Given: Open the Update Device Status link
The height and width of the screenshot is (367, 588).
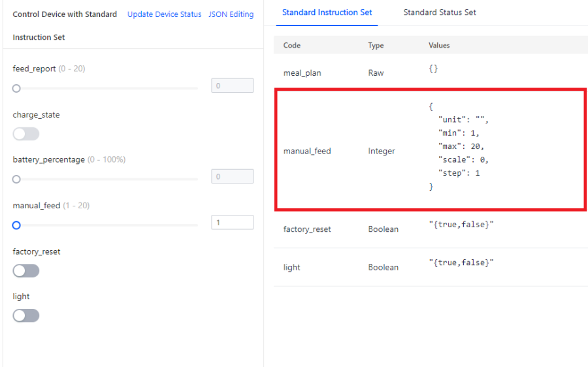Looking at the screenshot, I should tap(164, 14).
